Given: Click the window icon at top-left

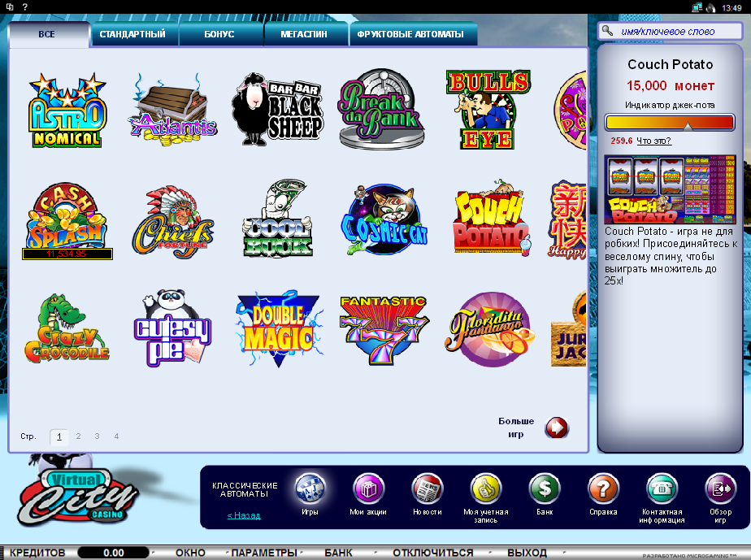Looking at the screenshot, I should tap(10, 7).
